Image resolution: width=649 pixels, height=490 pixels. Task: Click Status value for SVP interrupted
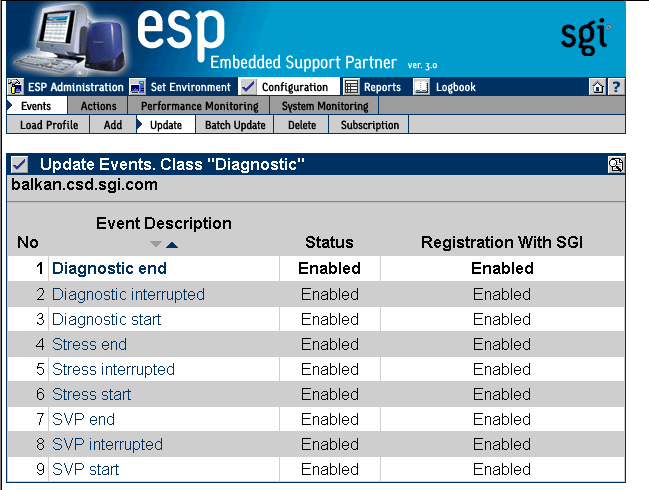pyautogui.click(x=330, y=444)
